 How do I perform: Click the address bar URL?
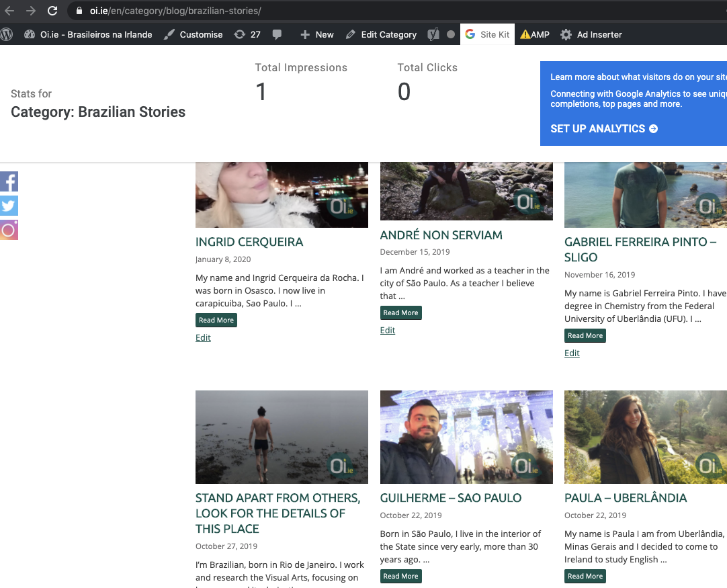(x=175, y=11)
